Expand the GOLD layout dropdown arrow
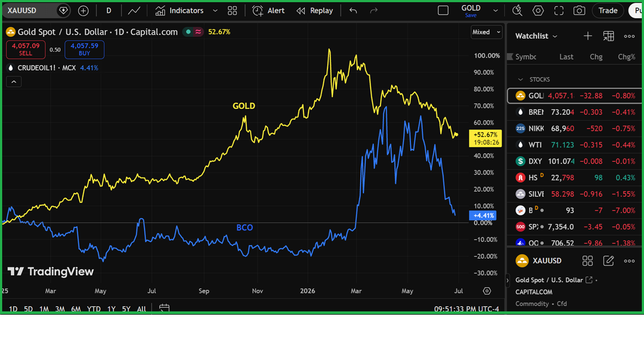The height and width of the screenshot is (354, 644). pyautogui.click(x=496, y=11)
